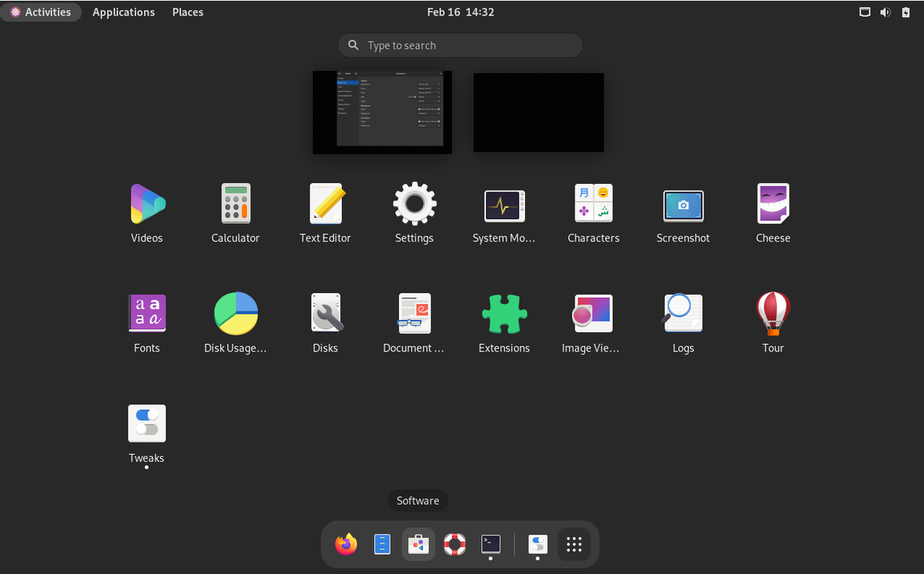
Task: Open the Videos app
Action: point(146,204)
